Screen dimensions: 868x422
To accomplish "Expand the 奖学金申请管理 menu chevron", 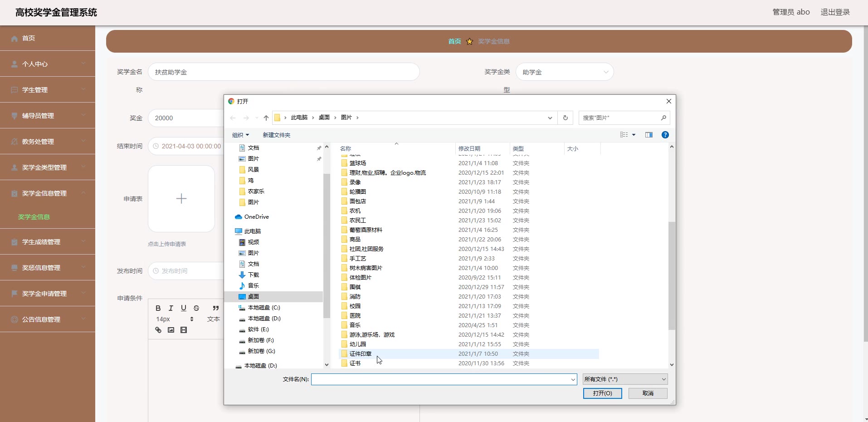I will (83, 293).
